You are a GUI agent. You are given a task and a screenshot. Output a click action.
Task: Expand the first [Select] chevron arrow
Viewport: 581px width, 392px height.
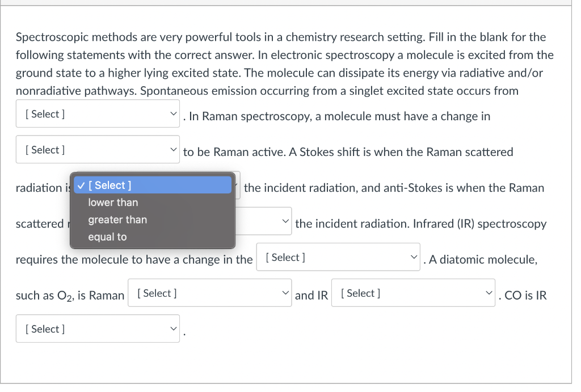174,113
